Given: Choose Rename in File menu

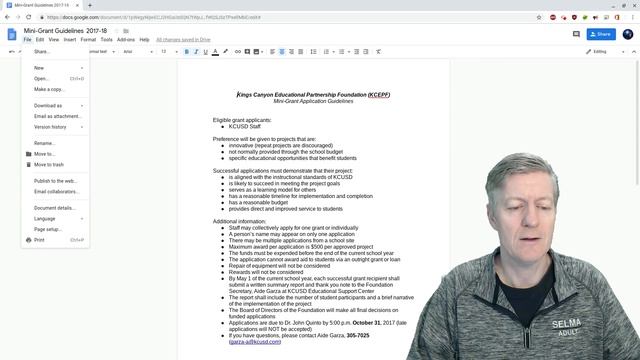Looking at the screenshot, I should (x=56, y=143).
